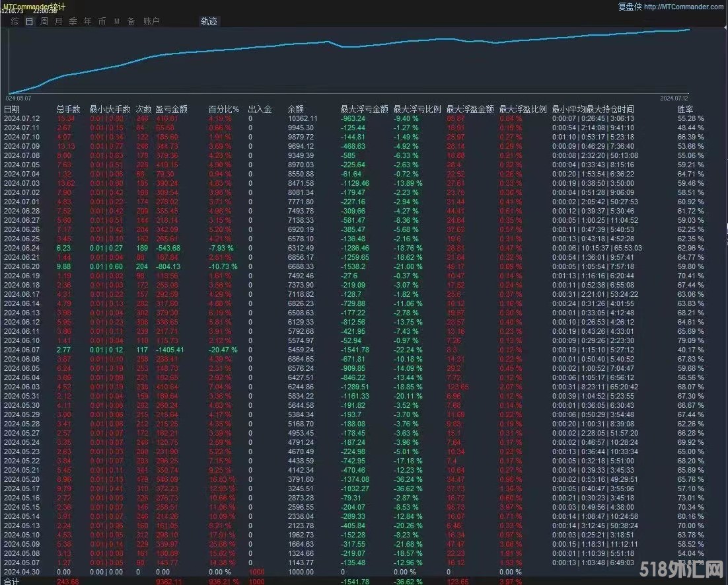Switch to the 月 (monthly) tab

click(58, 21)
